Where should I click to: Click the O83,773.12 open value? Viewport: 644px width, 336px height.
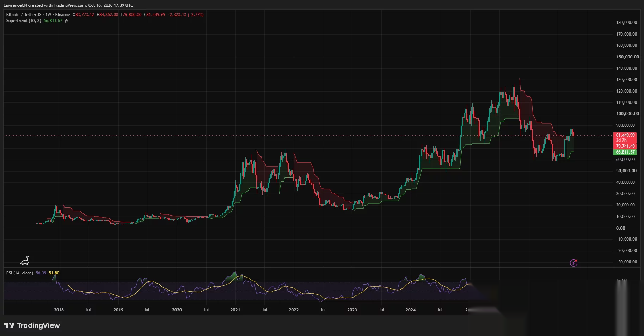pyautogui.click(x=84, y=15)
